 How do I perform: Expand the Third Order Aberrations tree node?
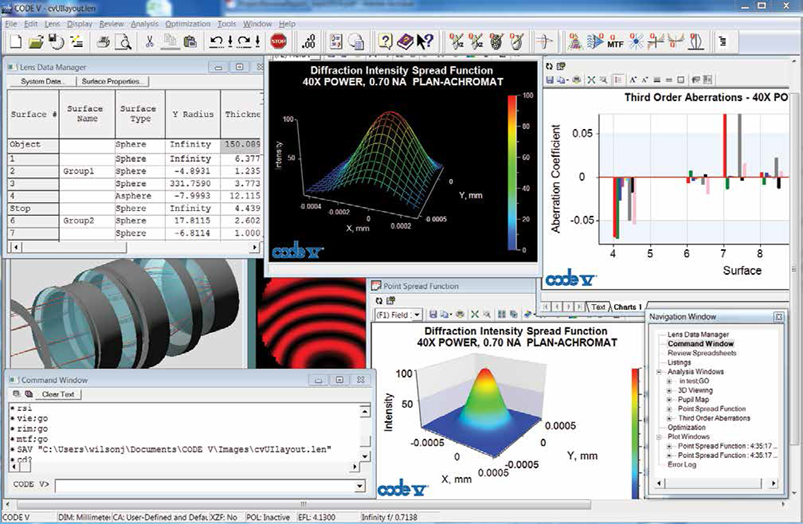coord(670,418)
